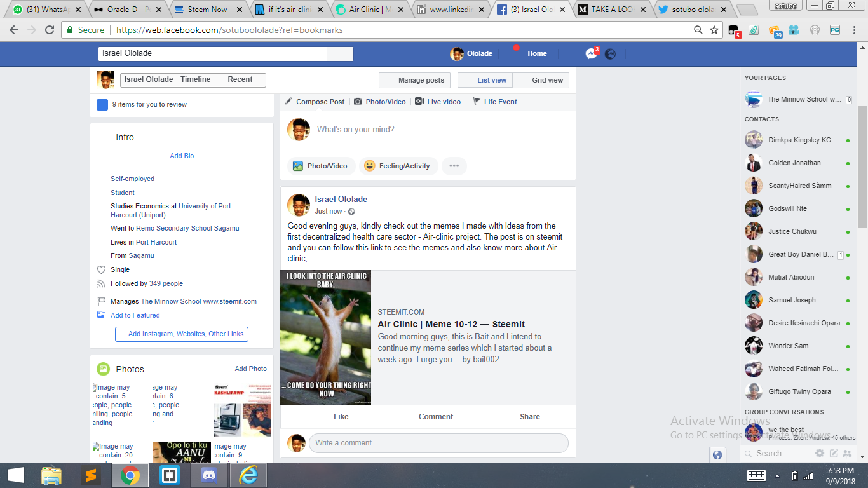Screen dimensions: 868x488
Task: Open Chrome's three-dot menu
Action: (x=855, y=30)
